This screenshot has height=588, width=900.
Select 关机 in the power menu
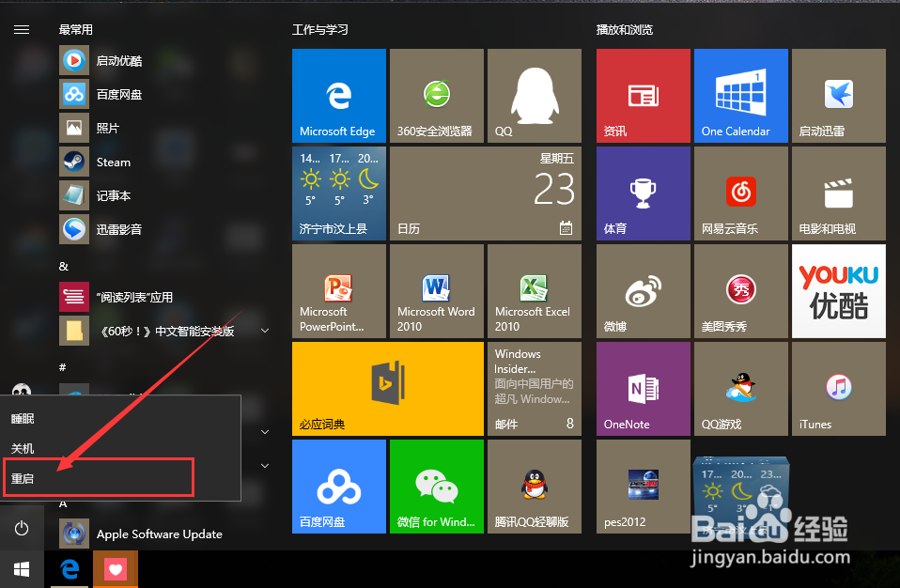(120, 449)
